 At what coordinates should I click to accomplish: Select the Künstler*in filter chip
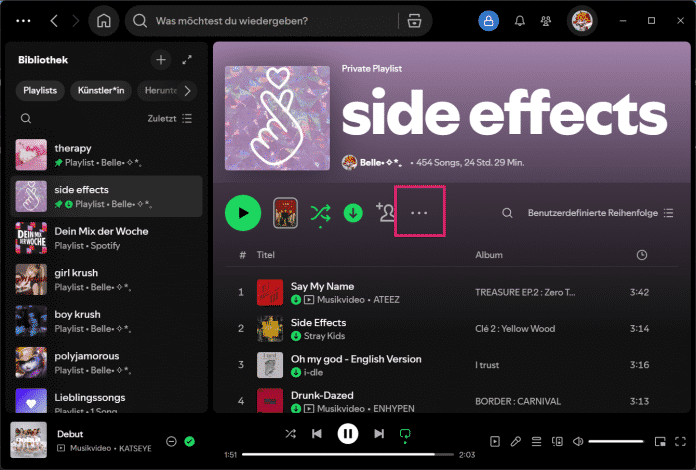[101, 91]
